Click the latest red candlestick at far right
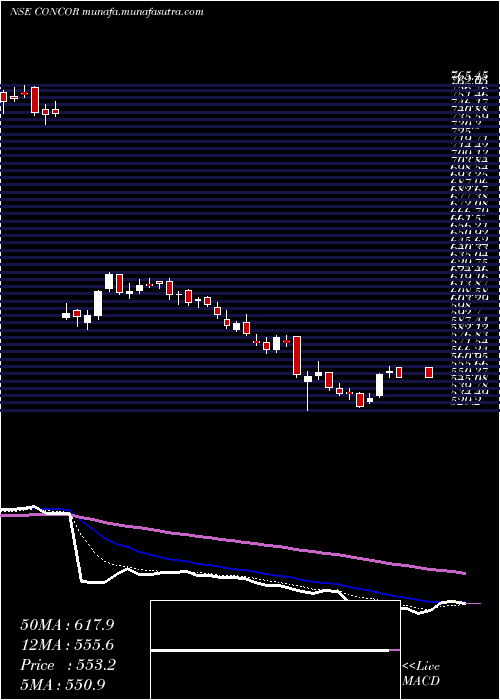Image resolution: width=500 pixels, height=700 pixels. (x=429, y=372)
